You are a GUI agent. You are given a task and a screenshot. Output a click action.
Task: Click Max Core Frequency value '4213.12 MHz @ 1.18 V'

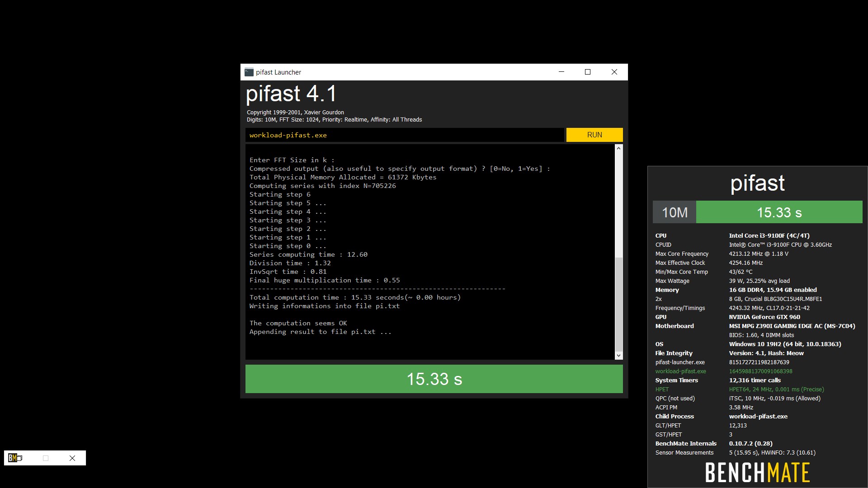coord(759,254)
